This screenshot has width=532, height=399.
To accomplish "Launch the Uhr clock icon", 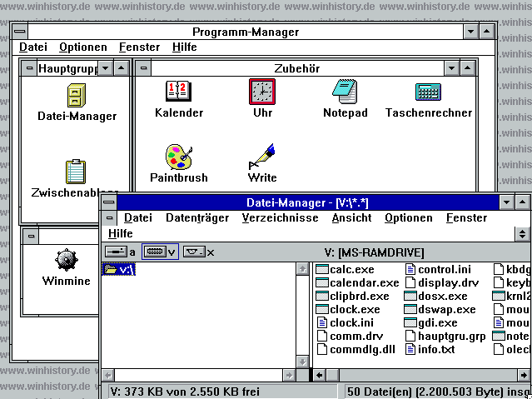I will [262, 92].
